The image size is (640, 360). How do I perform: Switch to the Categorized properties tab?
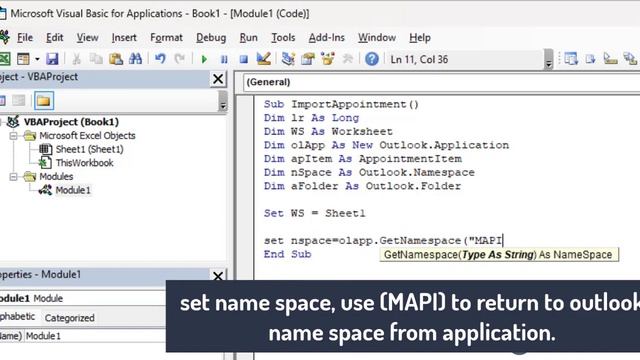(69, 318)
